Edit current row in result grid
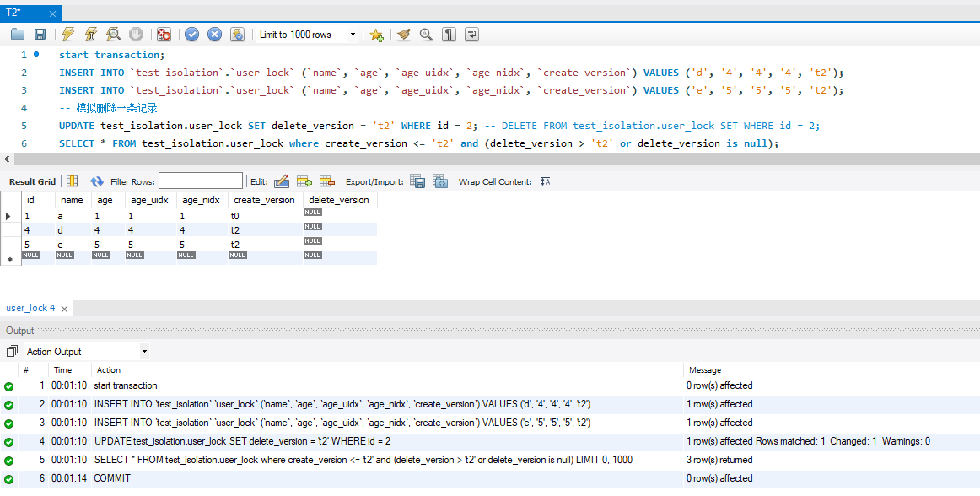Viewport: 980px width, 496px height. [282, 181]
